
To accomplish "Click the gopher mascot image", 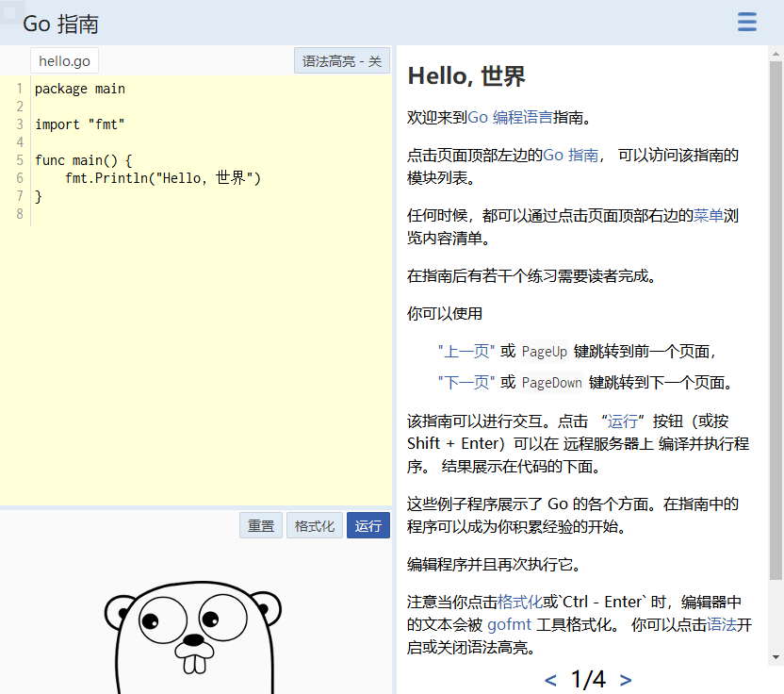I will pos(193,637).
